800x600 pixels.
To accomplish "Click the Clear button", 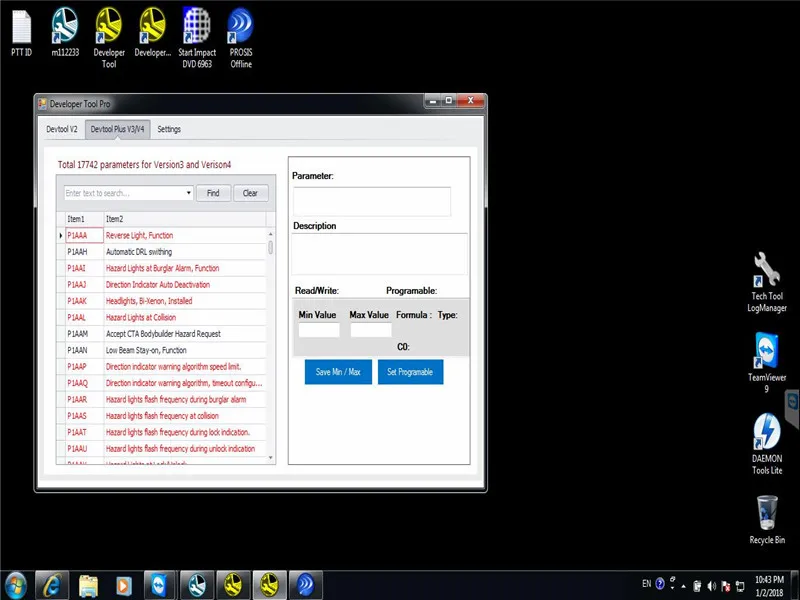I will pyautogui.click(x=251, y=193).
